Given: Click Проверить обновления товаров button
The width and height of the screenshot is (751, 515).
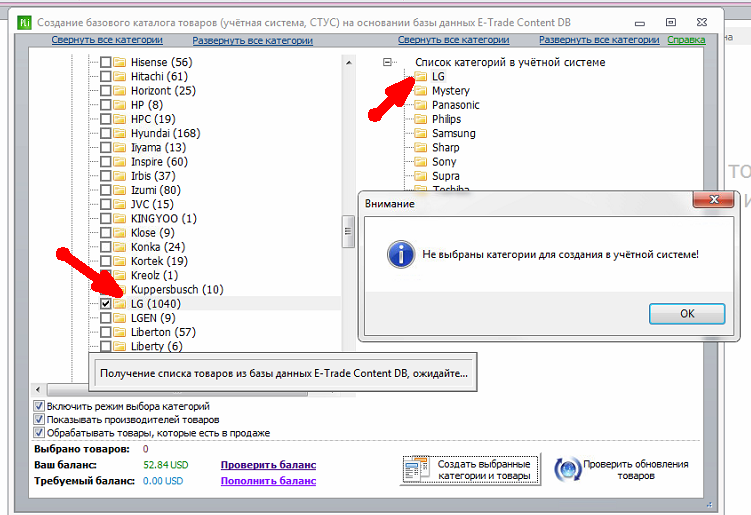Looking at the screenshot, I should (622, 469).
